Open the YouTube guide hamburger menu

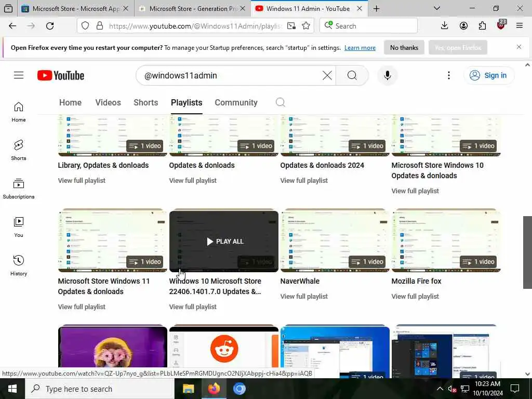(x=19, y=75)
